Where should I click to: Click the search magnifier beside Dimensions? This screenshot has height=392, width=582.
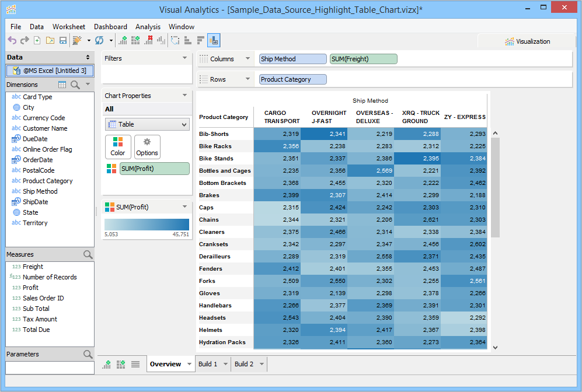pyautogui.click(x=75, y=85)
